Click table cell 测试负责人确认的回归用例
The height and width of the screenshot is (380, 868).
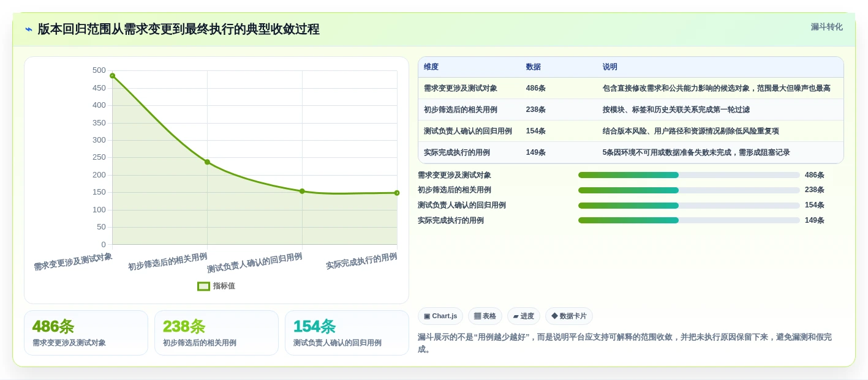pos(468,131)
